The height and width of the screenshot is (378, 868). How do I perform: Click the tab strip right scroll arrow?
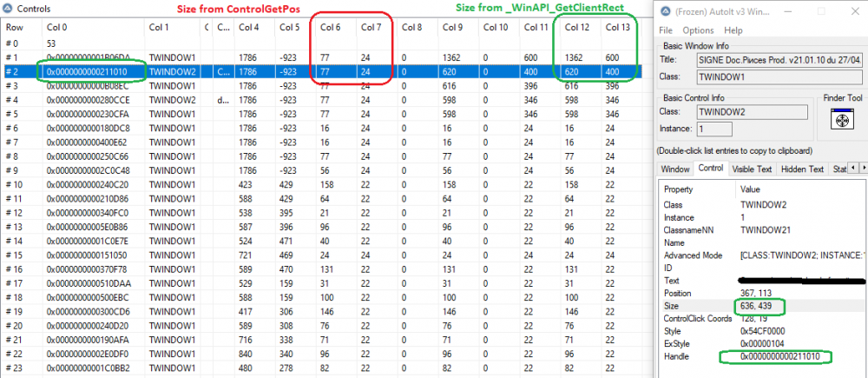[x=863, y=168]
